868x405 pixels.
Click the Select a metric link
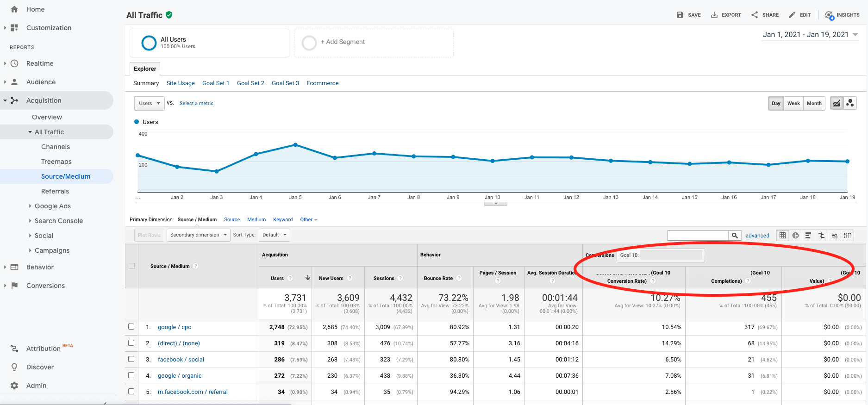point(196,103)
